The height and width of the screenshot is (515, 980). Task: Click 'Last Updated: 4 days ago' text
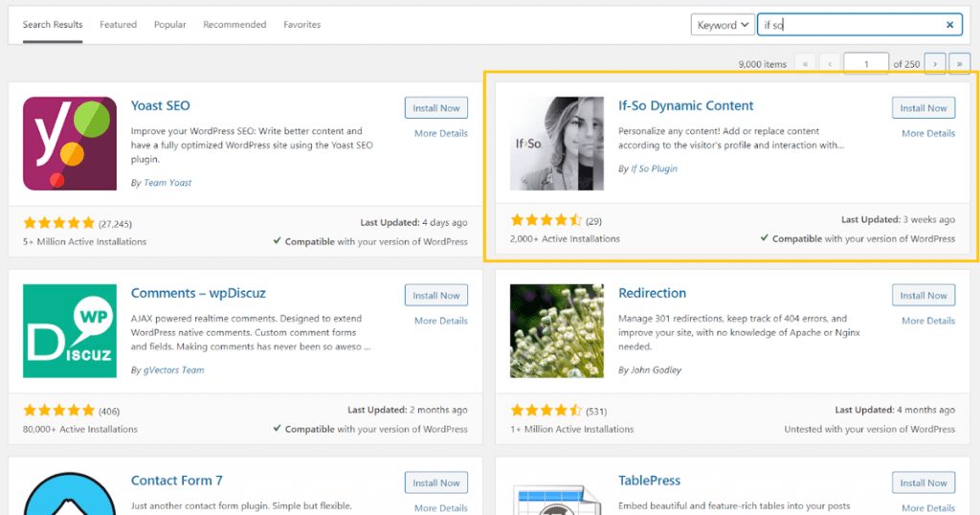click(413, 222)
